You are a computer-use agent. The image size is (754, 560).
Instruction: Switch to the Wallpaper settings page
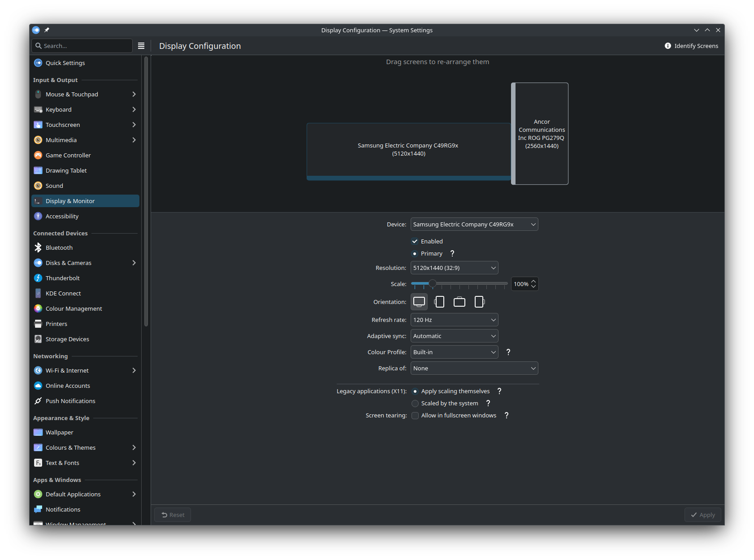coord(60,432)
